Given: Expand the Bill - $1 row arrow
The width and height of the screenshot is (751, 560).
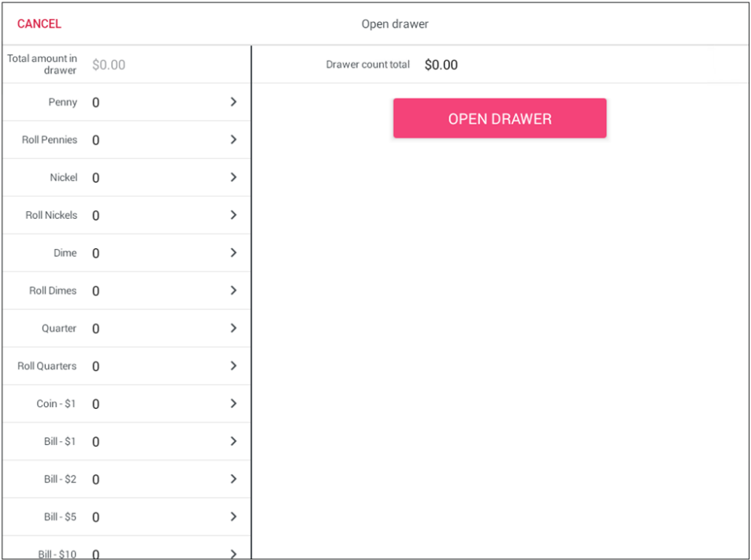Looking at the screenshot, I should click(x=233, y=442).
